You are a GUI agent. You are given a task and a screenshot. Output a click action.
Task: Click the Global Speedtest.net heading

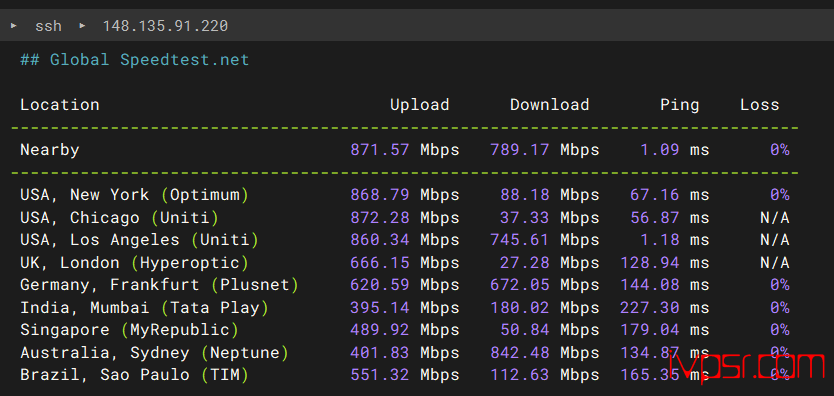click(135, 60)
